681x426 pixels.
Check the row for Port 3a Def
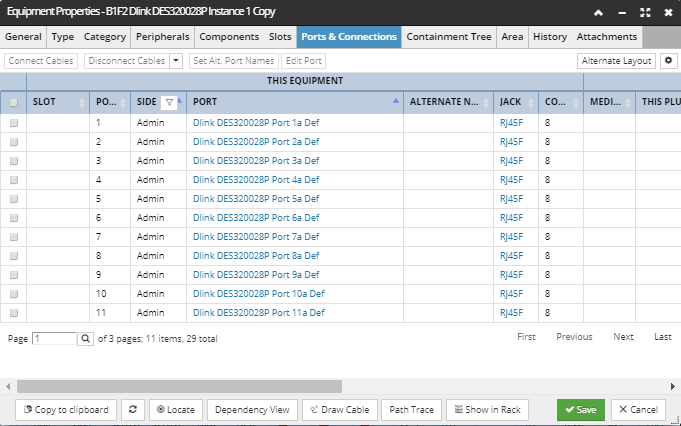coord(14,161)
